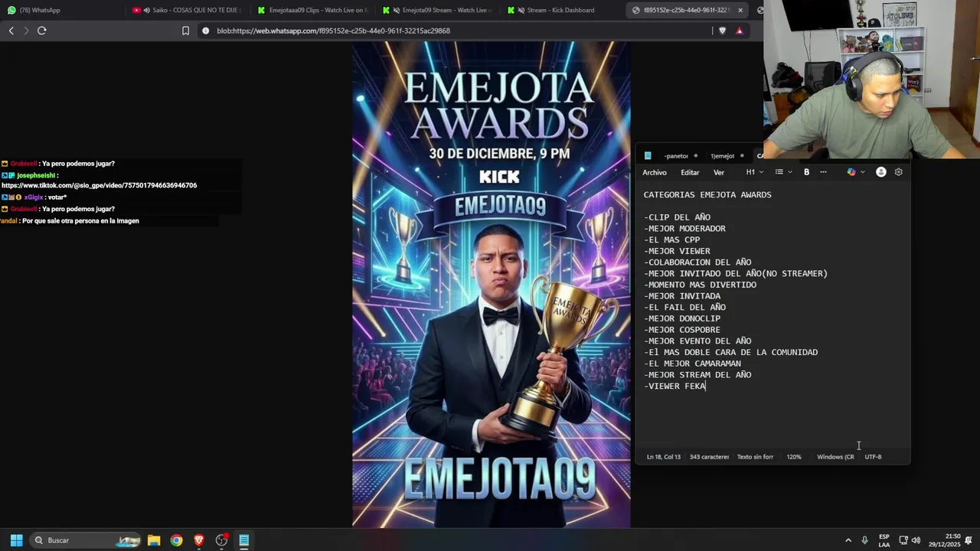Click the CATEGORIAS EMEJOTA AWARDS heading
The image size is (980, 551).
707,194
